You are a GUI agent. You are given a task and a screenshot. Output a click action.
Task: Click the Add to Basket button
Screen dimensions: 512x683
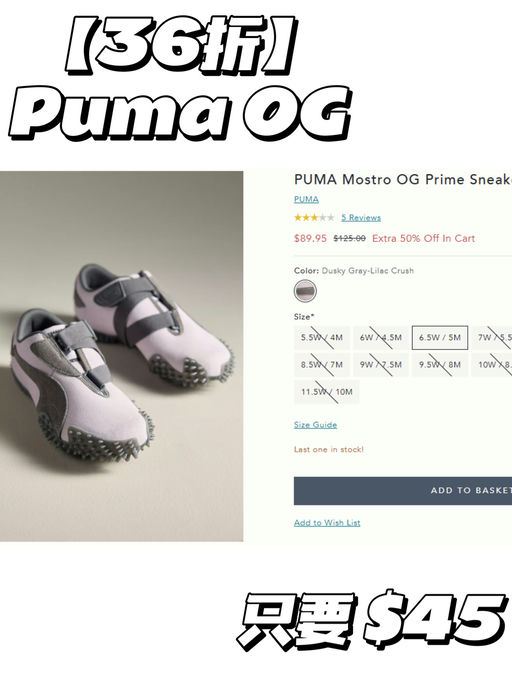tap(403, 490)
